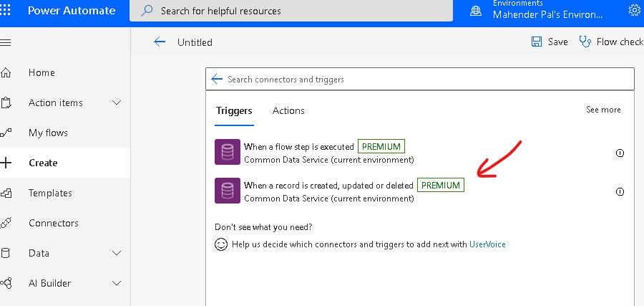
Task: Focus Search connectors and triggers field
Action: (x=420, y=79)
